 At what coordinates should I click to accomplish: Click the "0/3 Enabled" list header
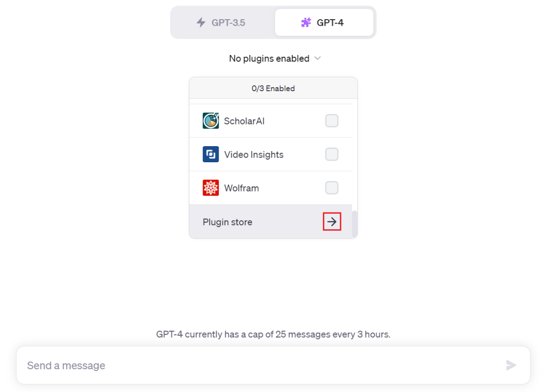pos(273,88)
